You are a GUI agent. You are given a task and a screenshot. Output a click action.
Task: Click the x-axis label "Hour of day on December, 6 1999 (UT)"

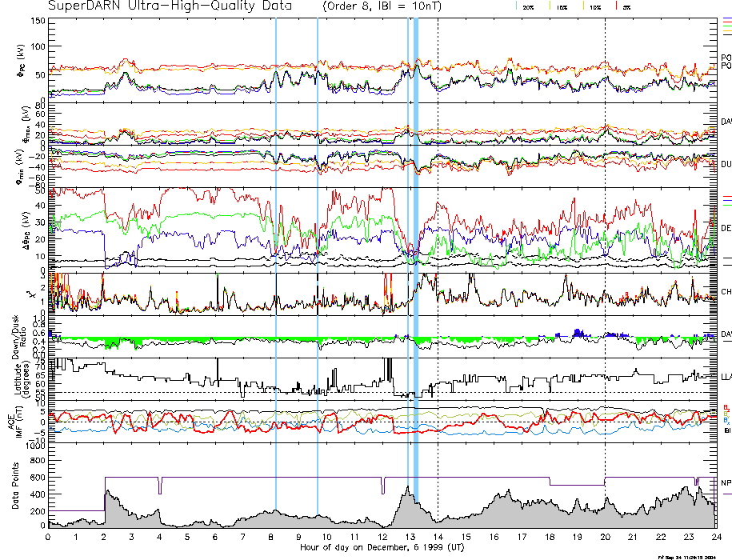tap(382, 548)
